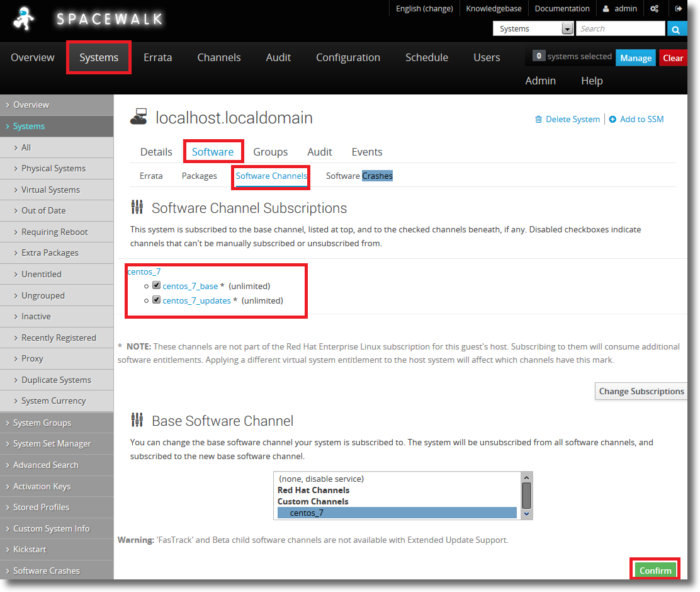Open Duplicate Systems in sidebar

point(57,380)
